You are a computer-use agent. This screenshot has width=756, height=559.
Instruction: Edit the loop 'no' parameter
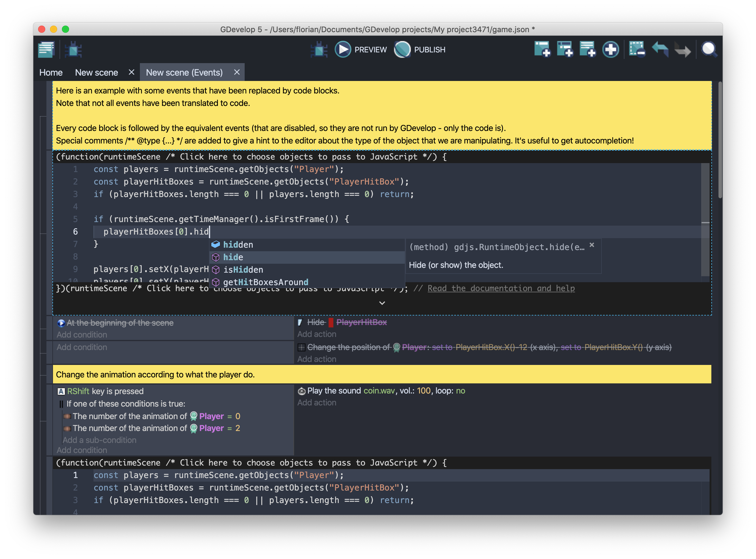[460, 391]
